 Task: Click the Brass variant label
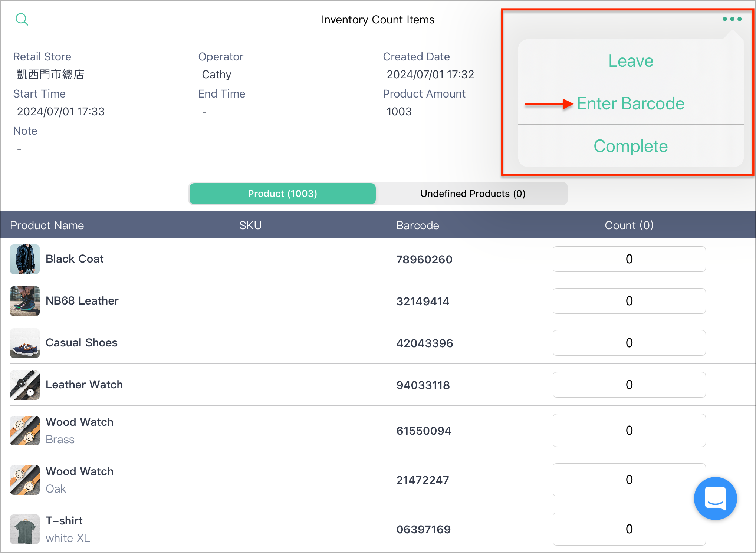60,440
